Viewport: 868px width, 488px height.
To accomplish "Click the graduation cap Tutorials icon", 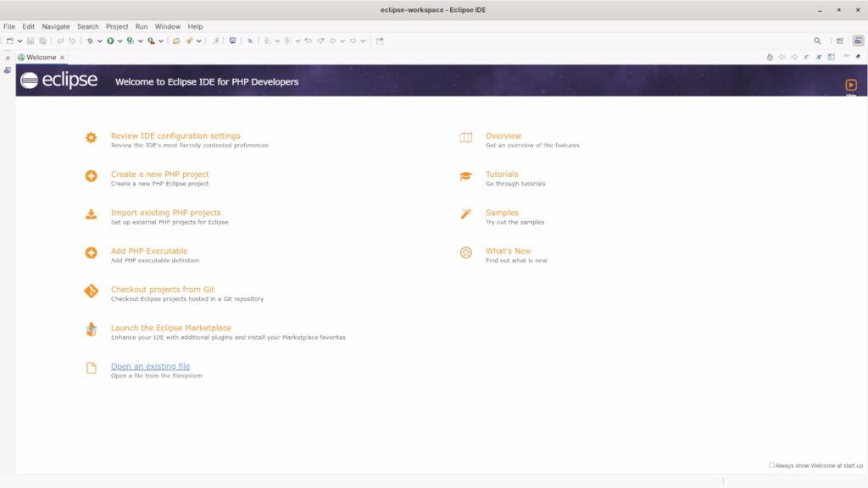I will coord(466,176).
